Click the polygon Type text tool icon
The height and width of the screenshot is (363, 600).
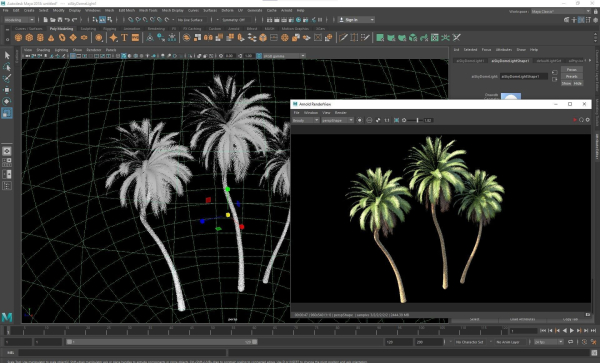click(x=124, y=37)
